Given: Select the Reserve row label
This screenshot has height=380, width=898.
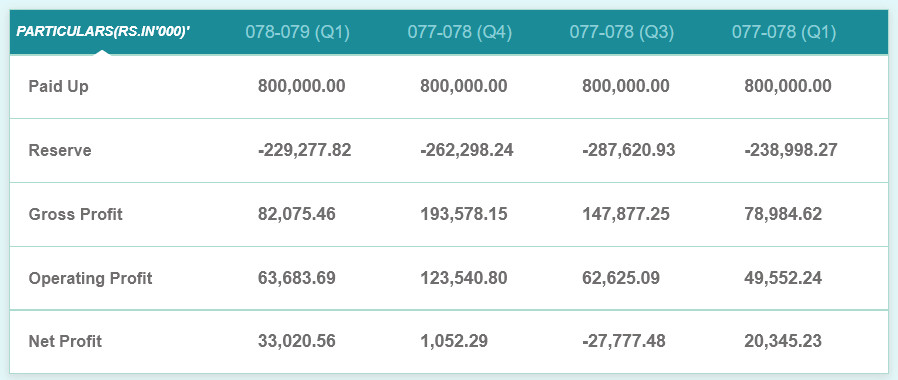Looking at the screenshot, I should [x=60, y=151].
